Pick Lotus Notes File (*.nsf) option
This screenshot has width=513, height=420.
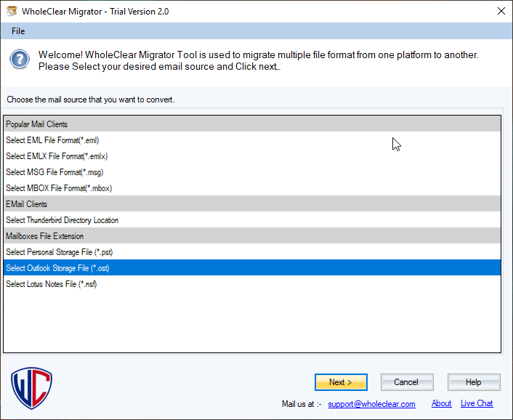tap(51, 284)
